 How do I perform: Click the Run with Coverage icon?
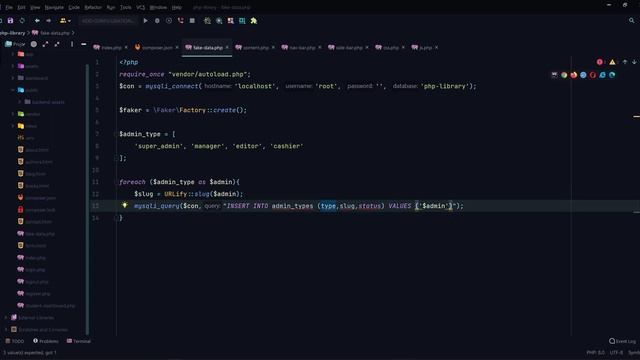click(169, 21)
